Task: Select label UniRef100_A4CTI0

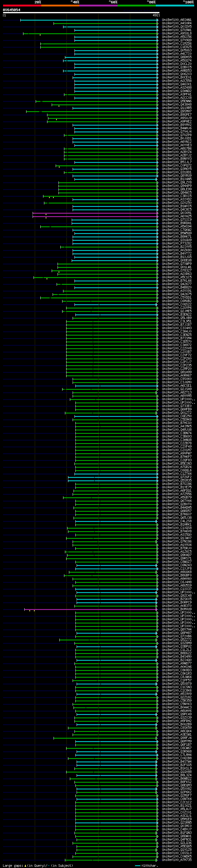Action: click(x=176, y=54)
